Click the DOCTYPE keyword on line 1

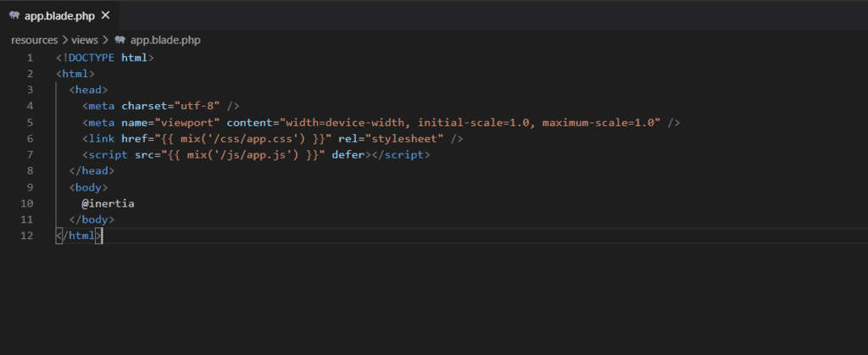tap(92, 58)
